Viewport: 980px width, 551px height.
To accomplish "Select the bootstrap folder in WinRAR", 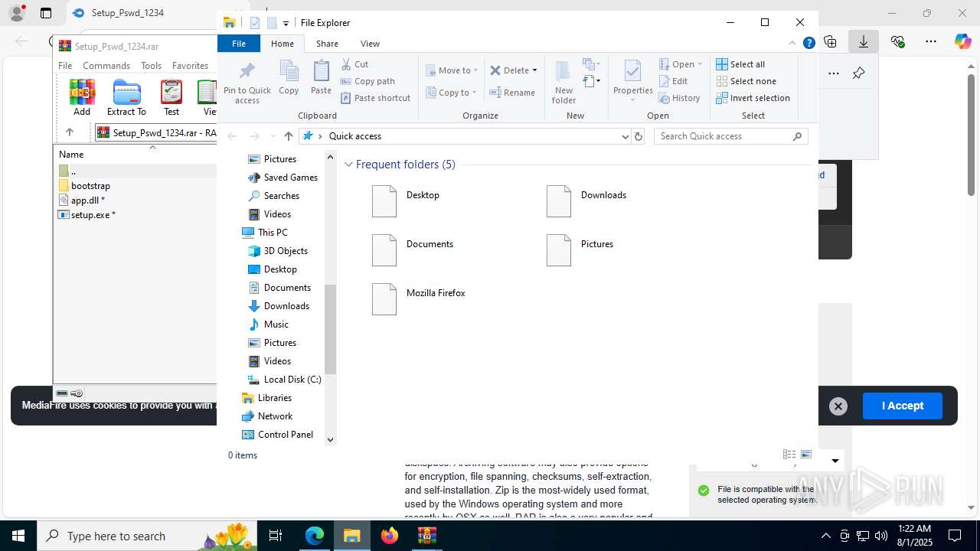I will [90, 186].
